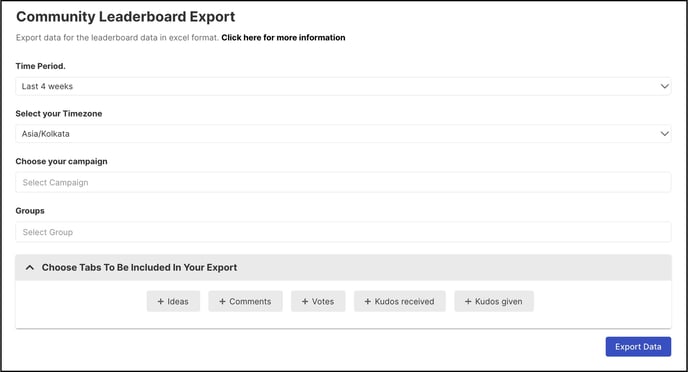Click the Groups label
This screenshot has width=688, height=372.
coord(30,211)
